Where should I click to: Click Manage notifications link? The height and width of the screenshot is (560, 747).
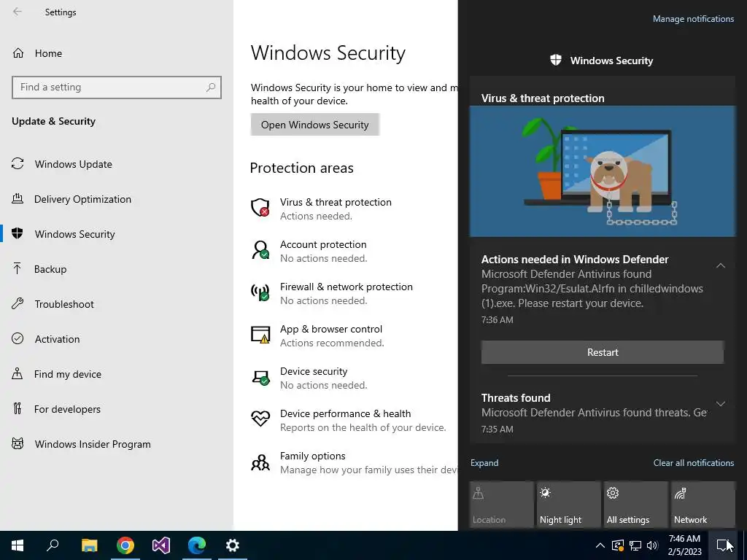pyautogui.click(x=693, y=19)
